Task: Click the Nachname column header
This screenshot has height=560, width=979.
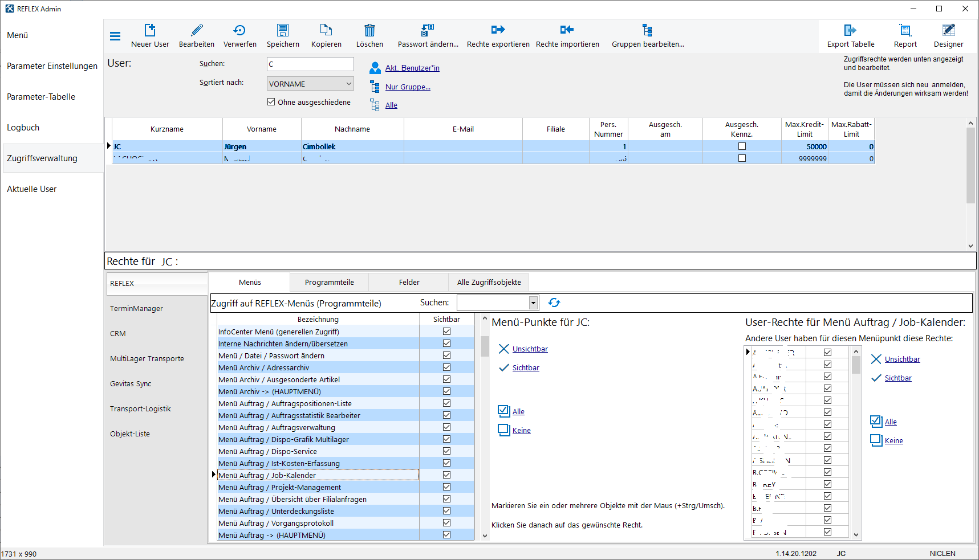Action: pyautogui.click(x=352, y=129)
